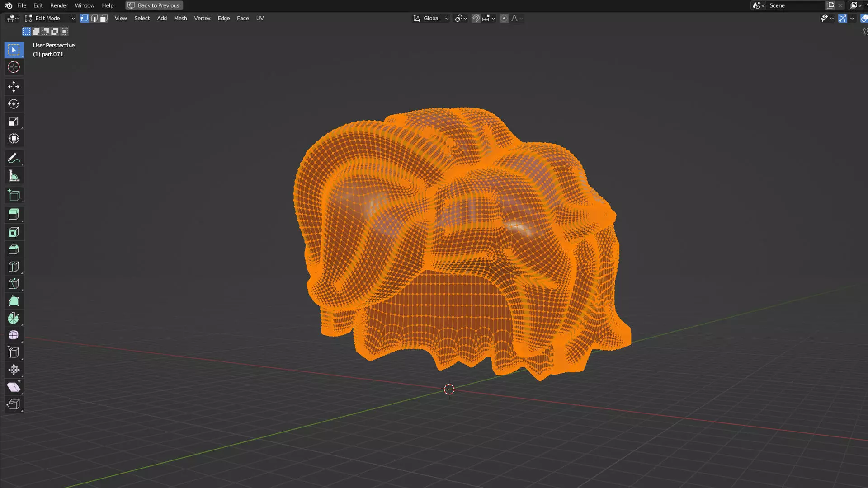This screenshot has height=488, width=868.
Task: Open the Mesh menu
Action: click(x=180, y=19)
